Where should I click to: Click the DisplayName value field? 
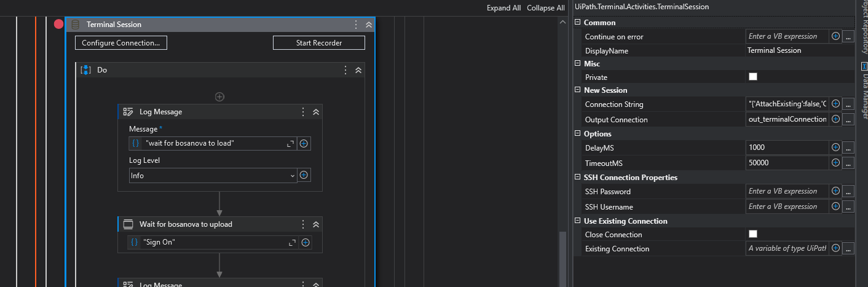tap(800, 50)
